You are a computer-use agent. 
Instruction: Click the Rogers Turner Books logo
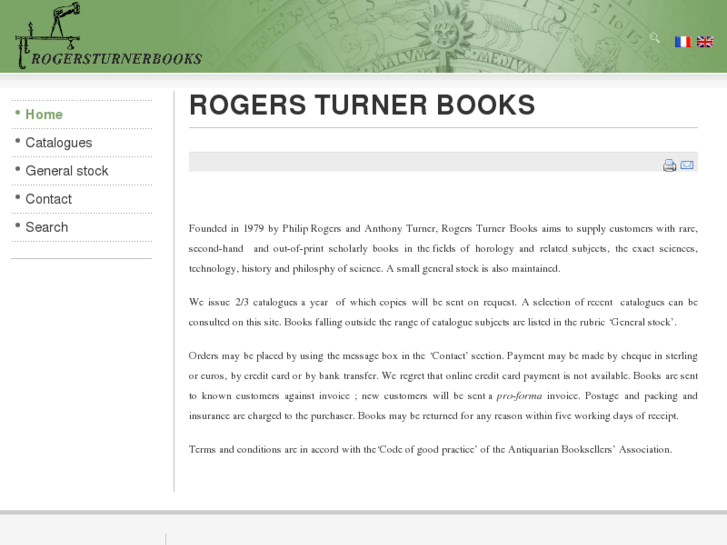tap(108, 36)
